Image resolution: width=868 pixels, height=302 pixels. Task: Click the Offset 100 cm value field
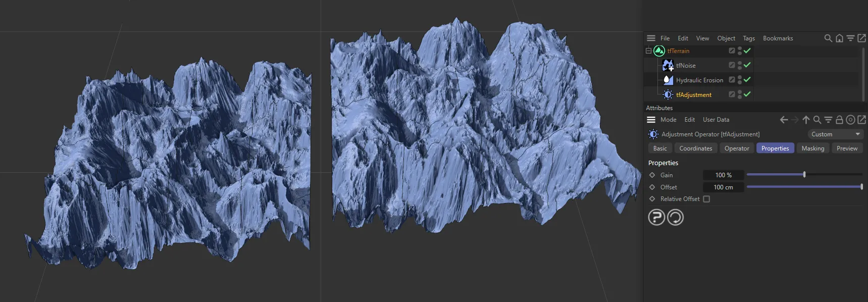723,187
